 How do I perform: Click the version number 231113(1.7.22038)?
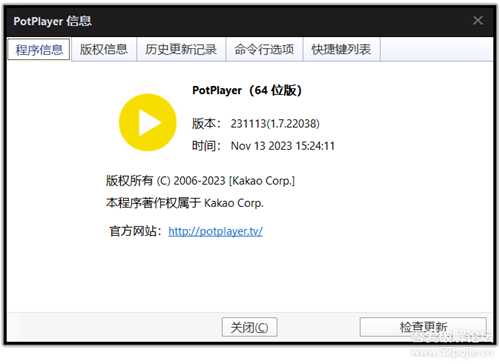click(275, 124)
